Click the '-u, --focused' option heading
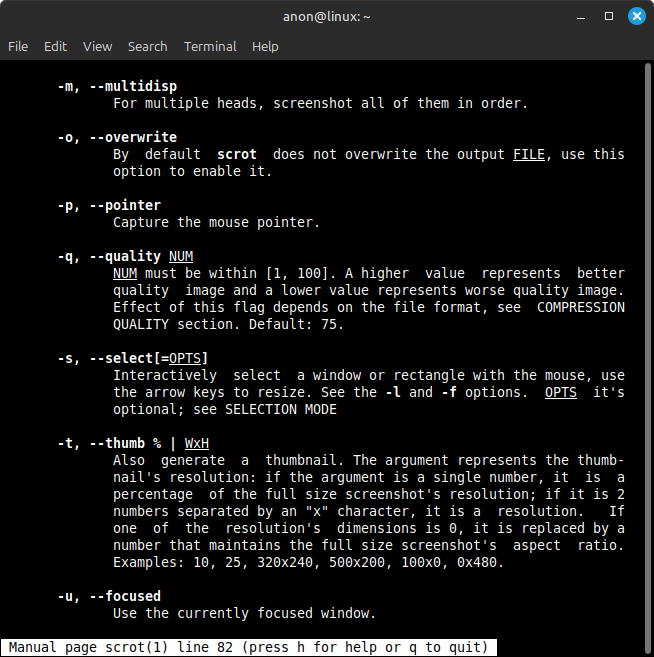654x657 pixels. [x=109, y=596]
